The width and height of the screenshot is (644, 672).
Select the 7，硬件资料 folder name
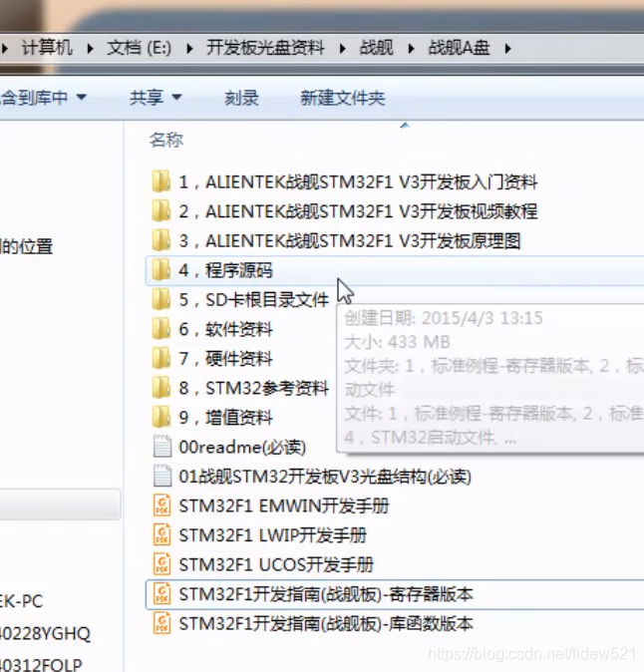point(226,359)
